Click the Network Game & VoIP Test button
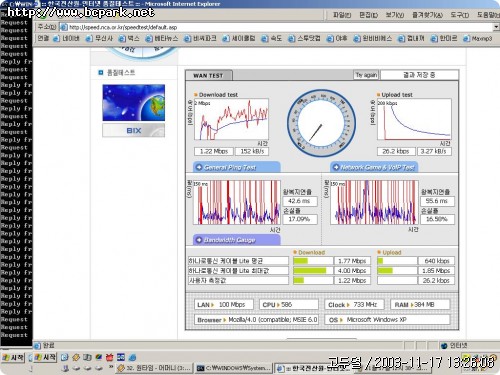500x375 pixels. click(x=374, y=167)
